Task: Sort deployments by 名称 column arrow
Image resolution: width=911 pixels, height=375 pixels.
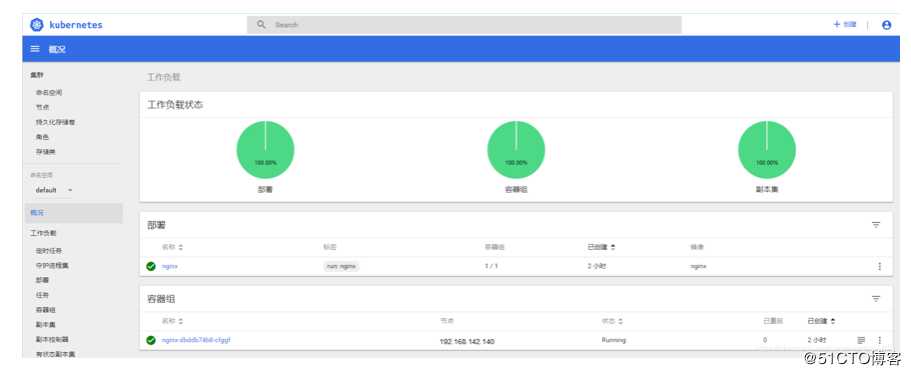Action: 181,247
